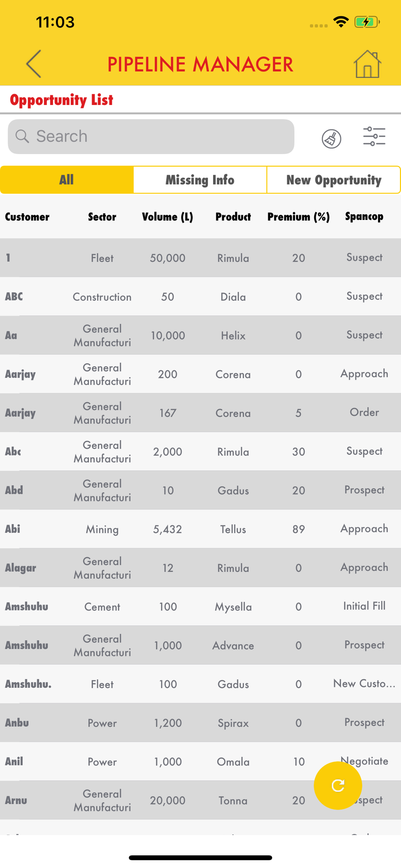Open the Abi Mining Tellus row
401x868 pixels.
[200, 529]
